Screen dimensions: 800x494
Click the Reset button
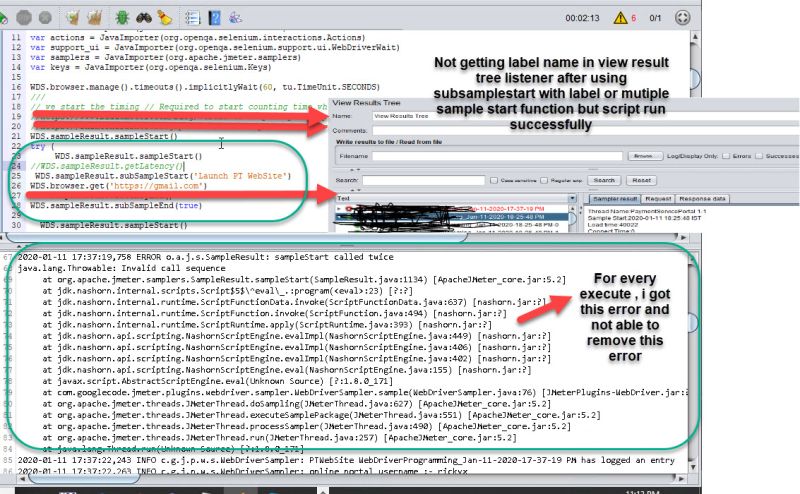pyautogui.click(x=641, y=180)
